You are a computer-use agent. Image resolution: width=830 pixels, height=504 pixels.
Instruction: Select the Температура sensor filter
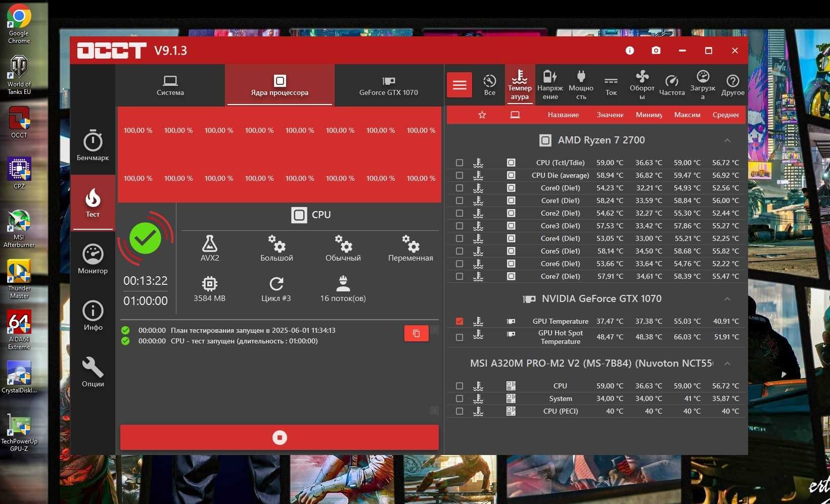coord(520,85)
